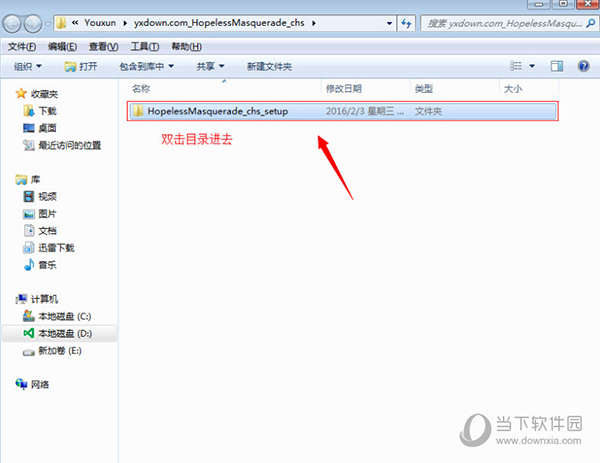Click 新建文件夹 button
The width and height of the screenshot is (600, 463).
[269, 67]
